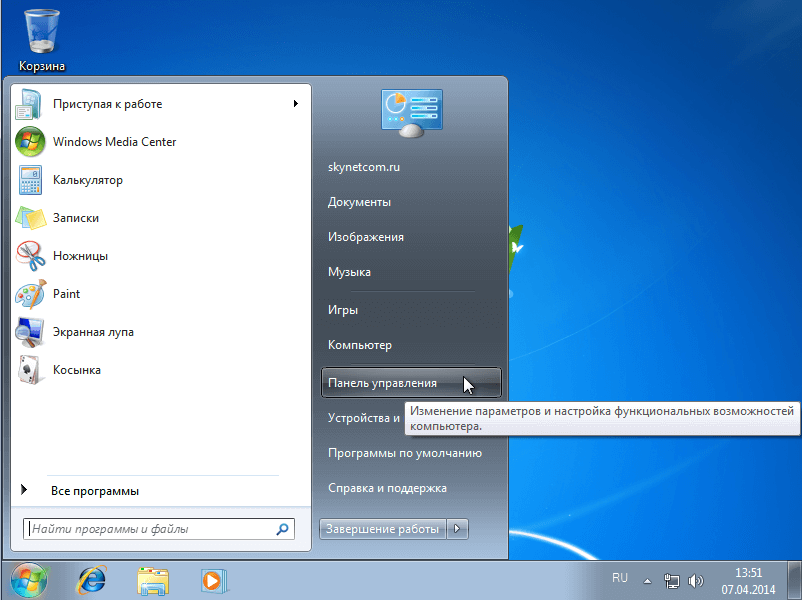Screen dimensions: 802x600
Task: Open Экранная лупа magnifier
Action: (x=93, y=332)
